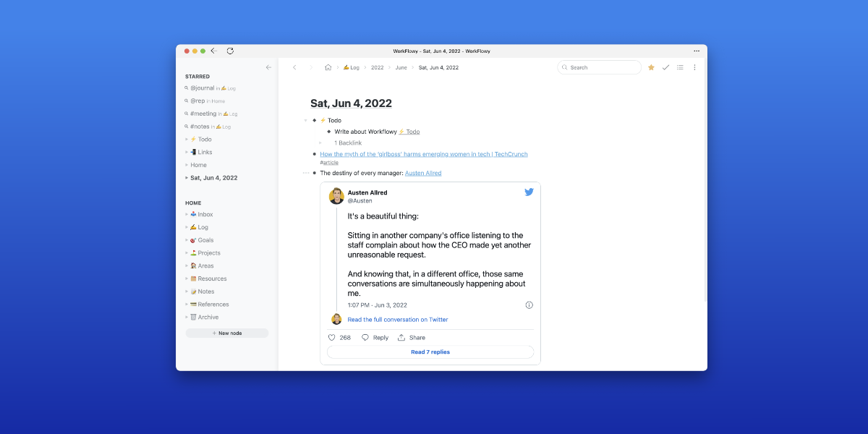Image resolution: width=868 pixels, height=434 pixels.
Task: Click the tweet info circle icon
Action: [x=529, y=305]
